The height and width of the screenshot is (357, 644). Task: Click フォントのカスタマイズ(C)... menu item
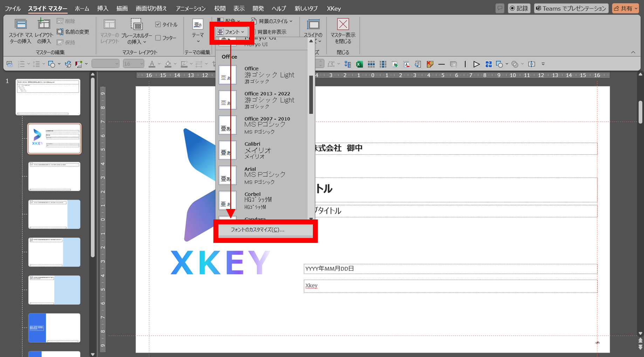(265, 230)
